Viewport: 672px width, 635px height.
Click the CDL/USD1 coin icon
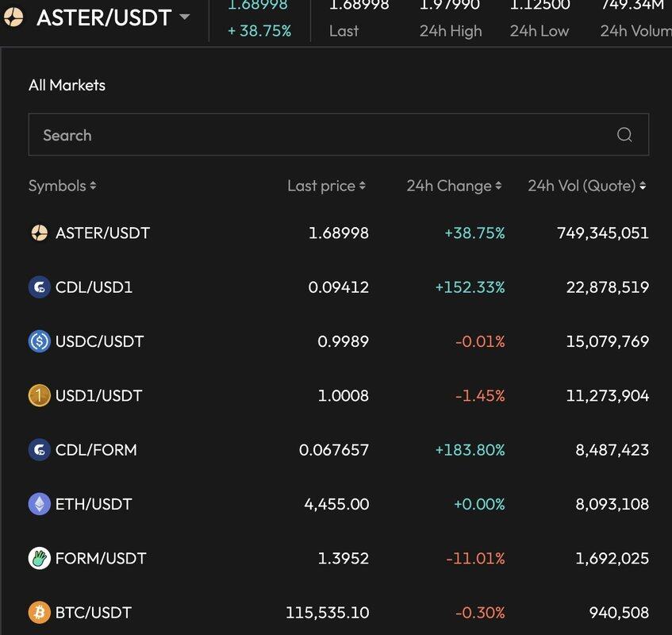pos(40,287)
